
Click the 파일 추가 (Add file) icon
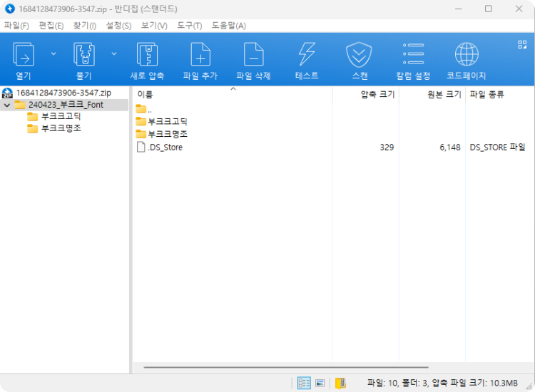(200, 54)
